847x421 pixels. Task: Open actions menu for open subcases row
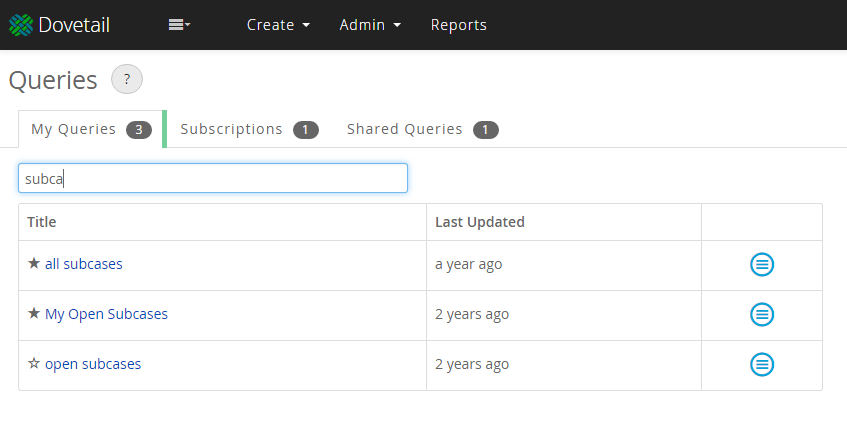click(x=762, y=364)
